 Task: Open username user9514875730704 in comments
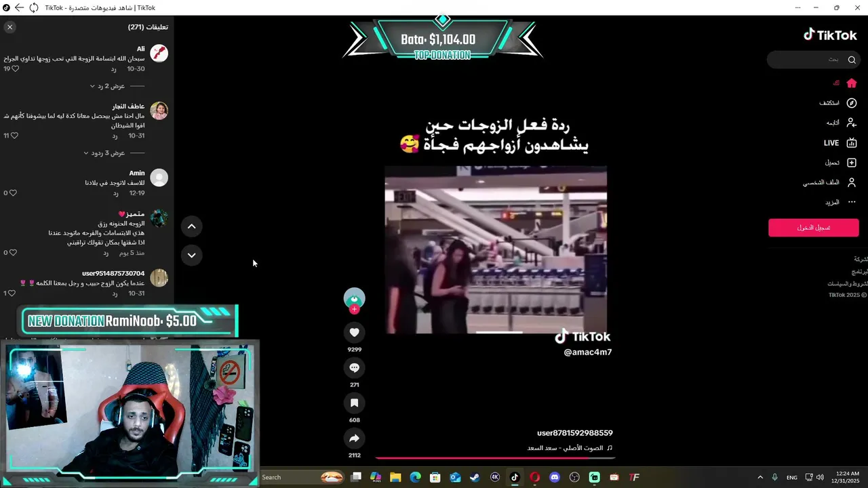click(x=113, y=273)
